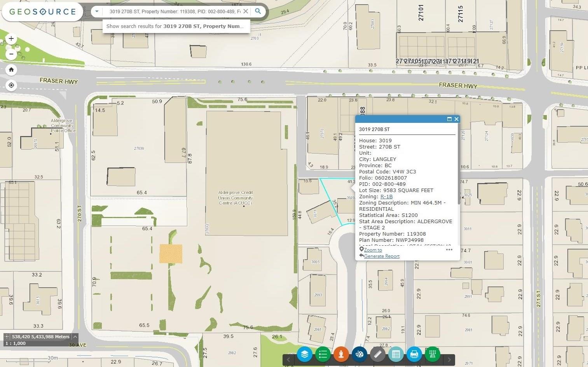Select the Measurement ruler tool
The height and width of the screenshot is (367, 588).
[377, 354]
